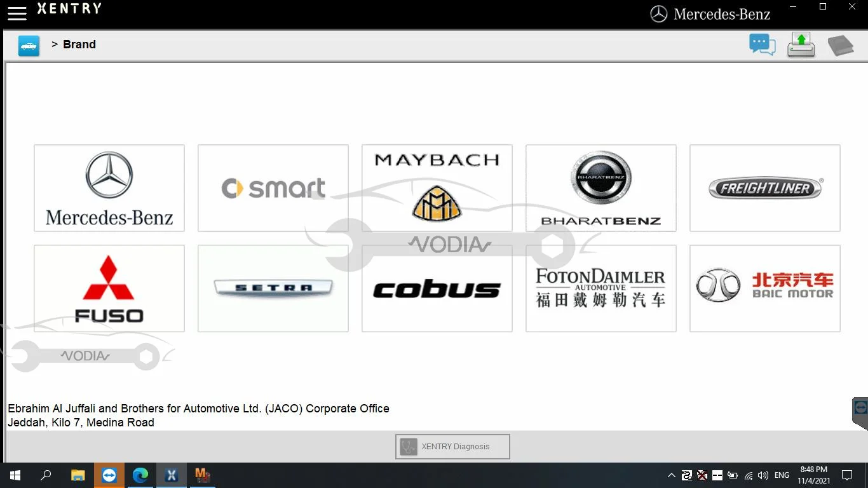868x488 pixels.
Task: Pick the Cobus brand tile
Action: point(437,288)
